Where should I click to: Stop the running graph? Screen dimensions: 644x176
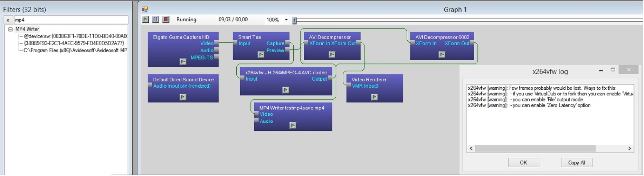166,20
